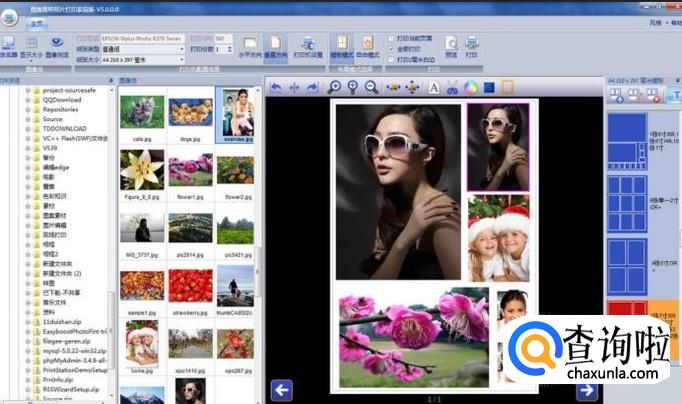Image resolution: width=682 pixels, height=404 pixels.
Task: Toggle the first print option checkbox
Action: pos(392,38)
